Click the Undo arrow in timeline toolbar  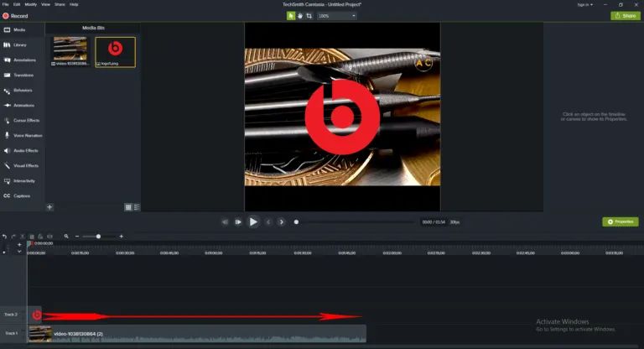click(x=4, y=237)
